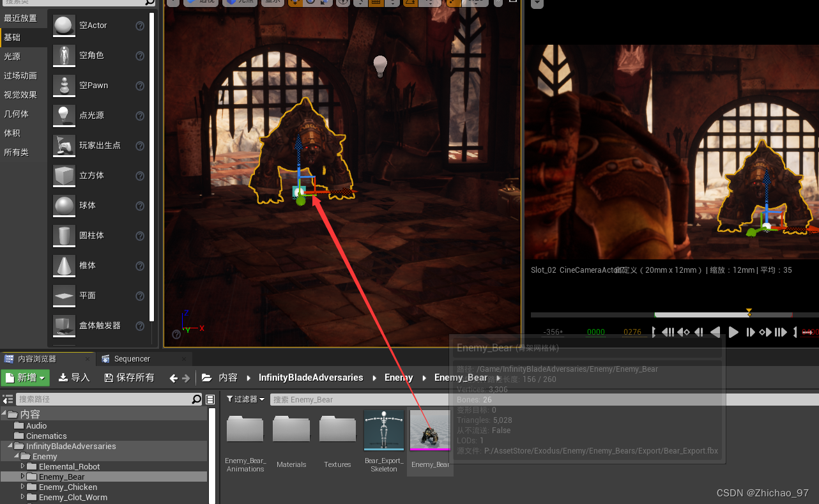Open the 新增 add-new dropdown
The image size is (819, 504).
(x=26, y=378)
